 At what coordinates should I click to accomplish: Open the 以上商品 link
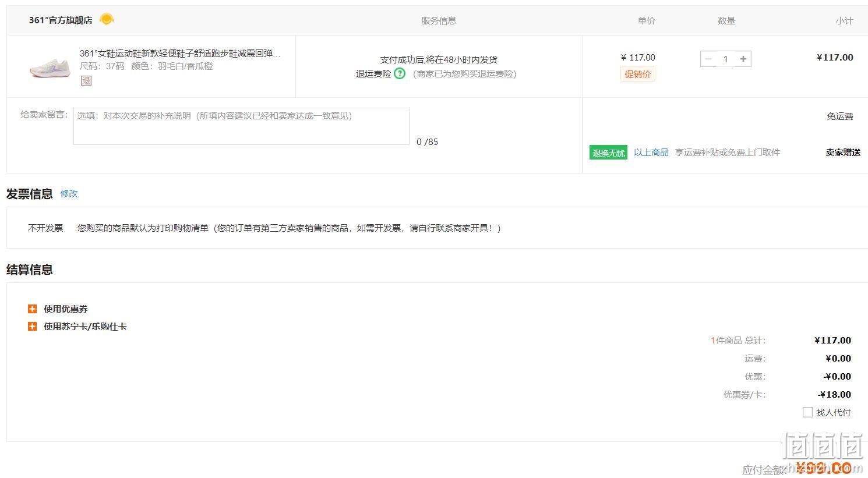(651, 152)
